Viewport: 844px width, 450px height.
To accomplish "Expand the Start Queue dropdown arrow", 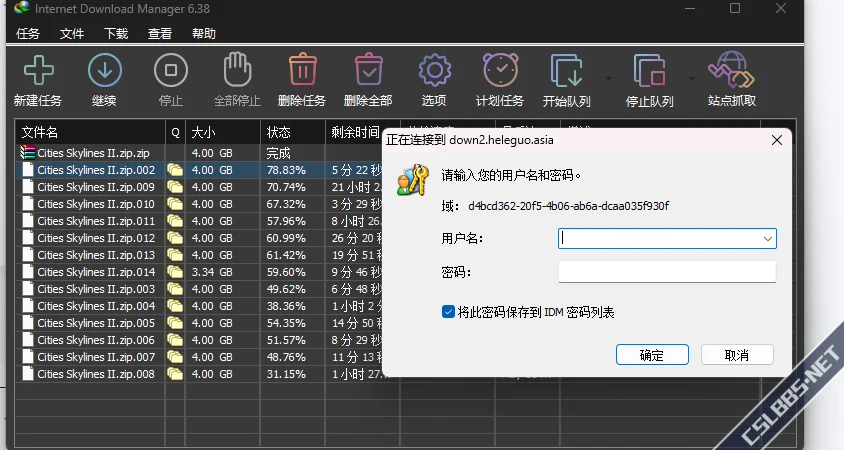I will point(608,79).
